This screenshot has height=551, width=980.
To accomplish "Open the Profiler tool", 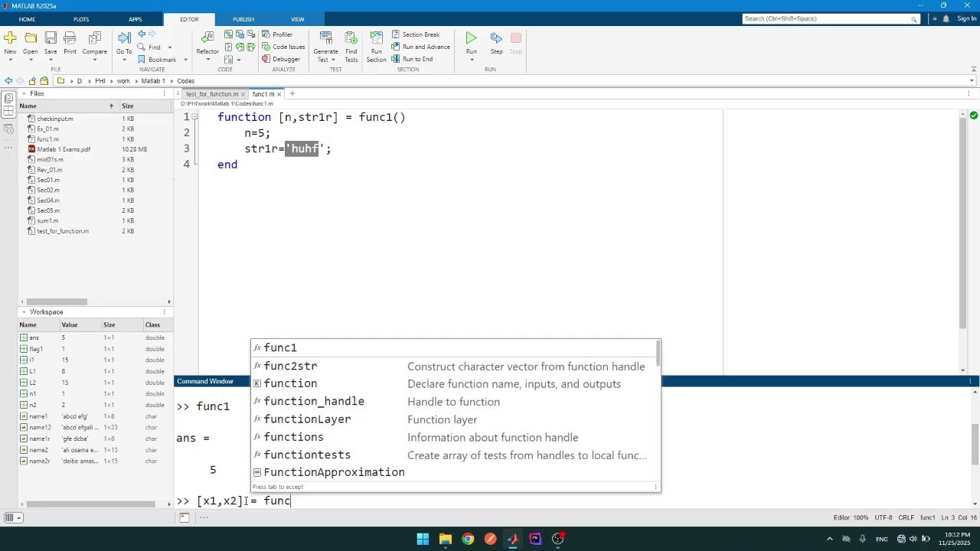I will pos(277,34).
